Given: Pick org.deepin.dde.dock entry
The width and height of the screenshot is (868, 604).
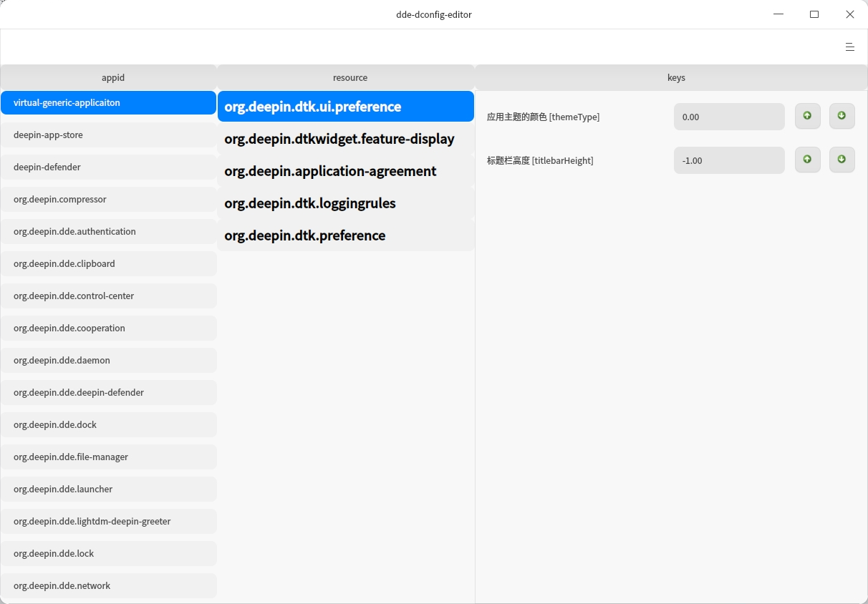Looking at the screenshot, I should (x=108, y=425).
